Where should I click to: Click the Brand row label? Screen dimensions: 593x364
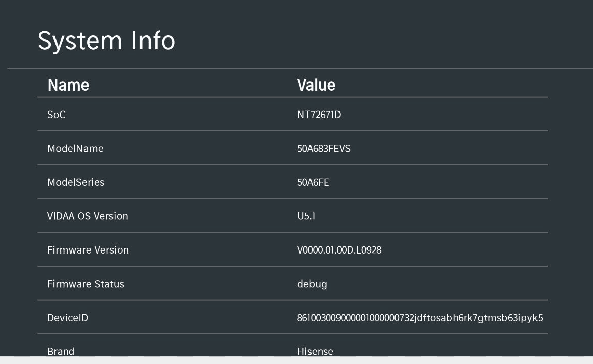pos(61,351)
